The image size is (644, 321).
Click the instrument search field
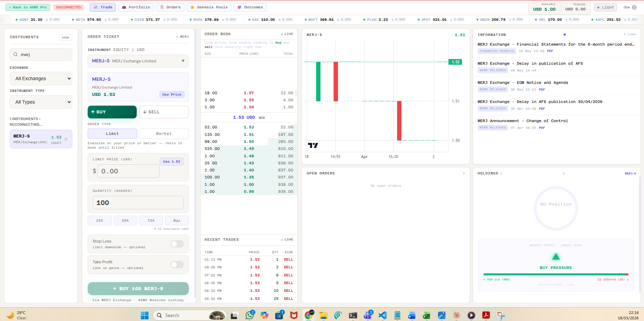[x=41, y=55]
